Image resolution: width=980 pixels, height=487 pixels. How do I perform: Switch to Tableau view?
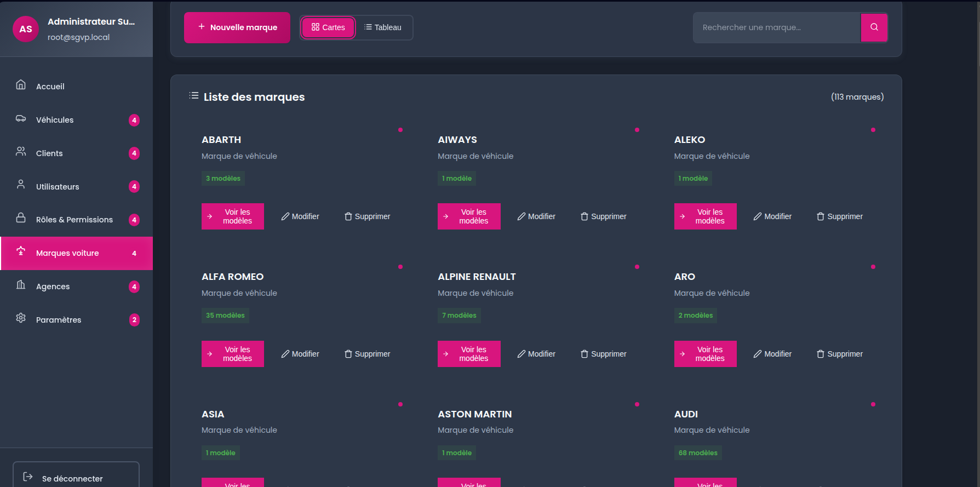(x=383, y=27)
